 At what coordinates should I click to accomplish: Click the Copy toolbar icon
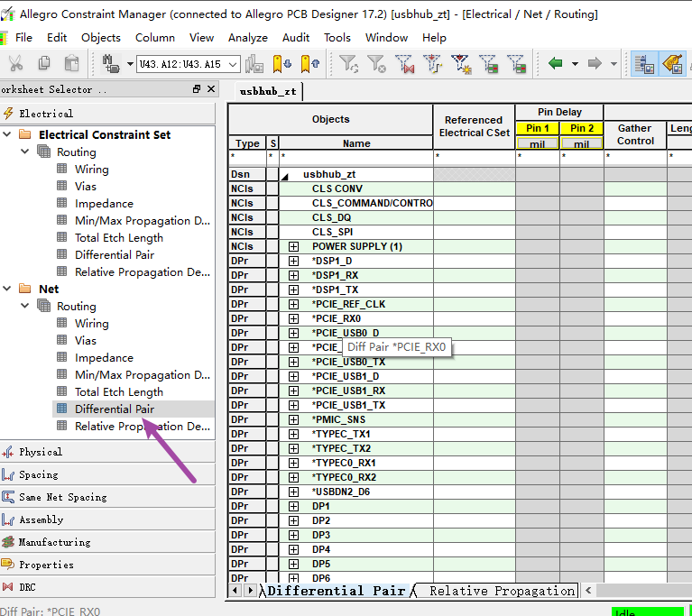[x=43, y=63]
